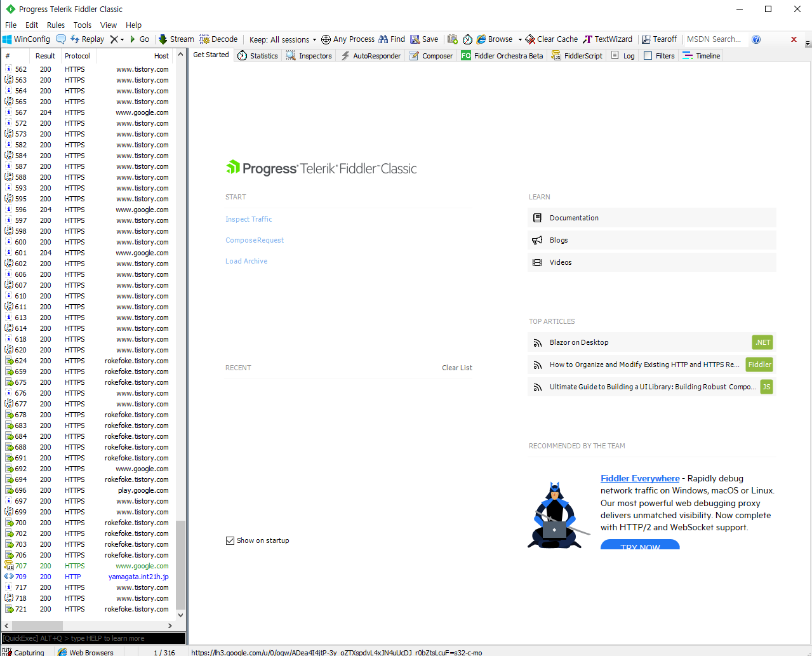
Task: Expand the Browse dropdown arrow
Action: pos(520,39)
